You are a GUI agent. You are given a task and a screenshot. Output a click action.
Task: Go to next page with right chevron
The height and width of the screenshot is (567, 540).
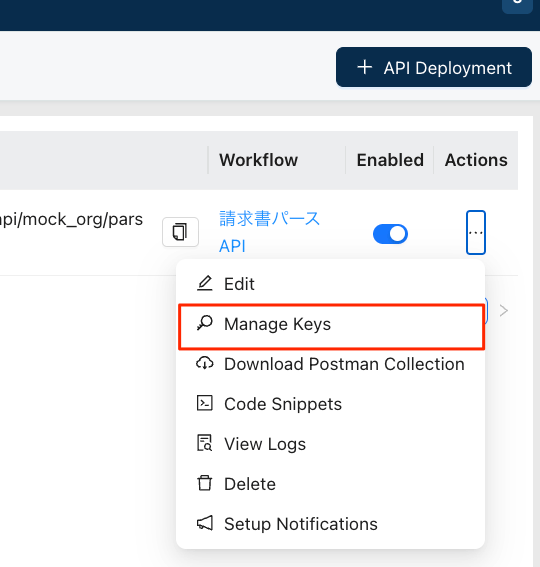(x=503, y=310)
